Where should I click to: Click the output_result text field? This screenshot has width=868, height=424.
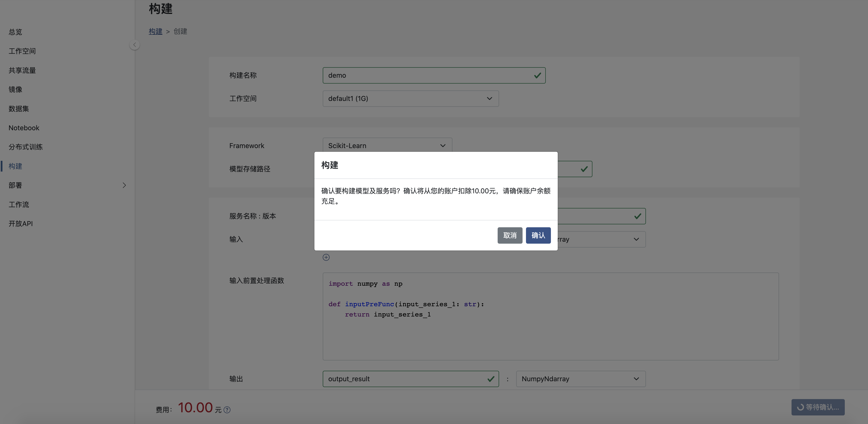pos(404,379)
